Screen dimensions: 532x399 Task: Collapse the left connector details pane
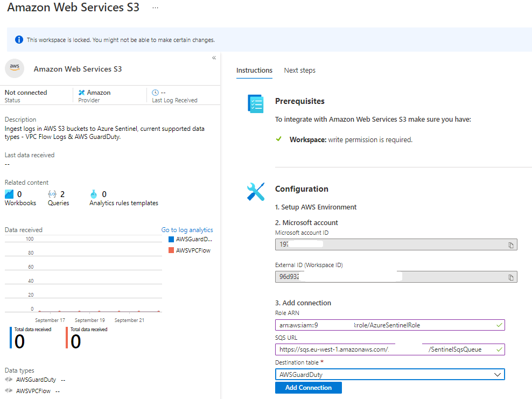pos(214,58)
